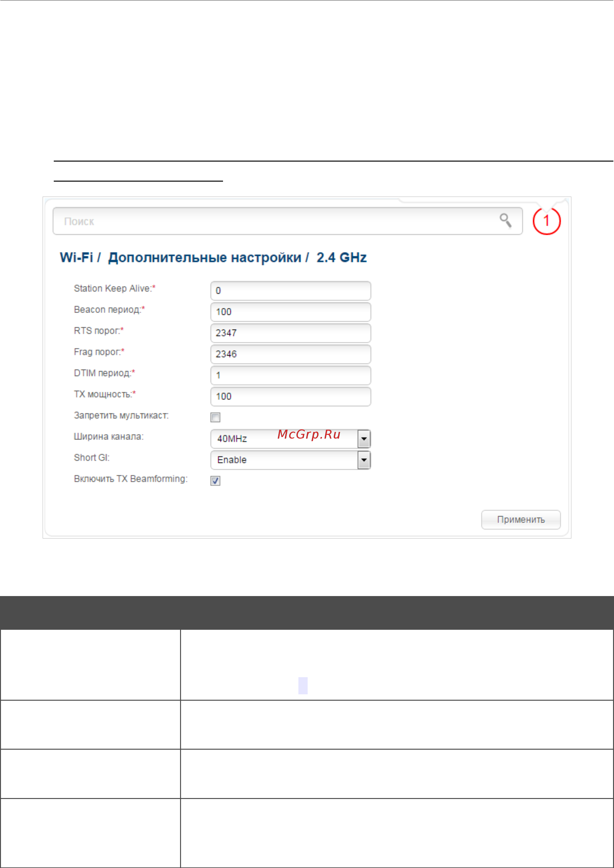Open the notification counter showing 1
Screen dimensions: 614x868
546,221
